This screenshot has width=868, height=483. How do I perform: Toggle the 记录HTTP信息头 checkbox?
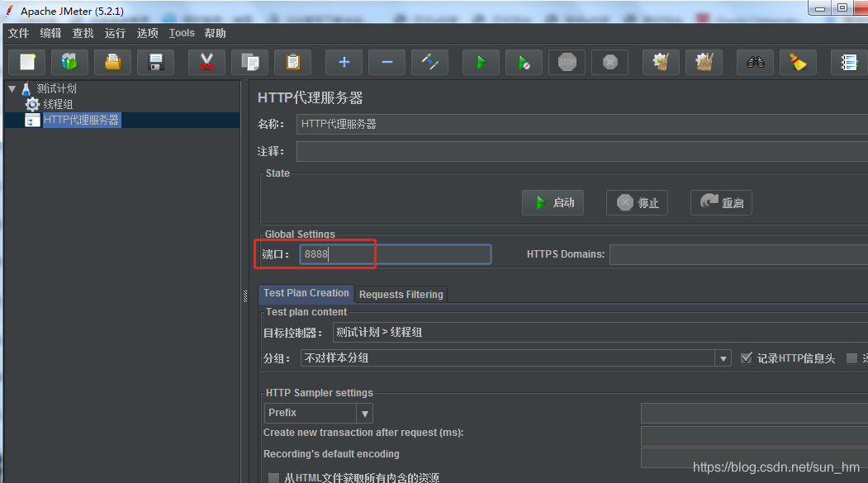pyautogui.click(x=747, y=358)
